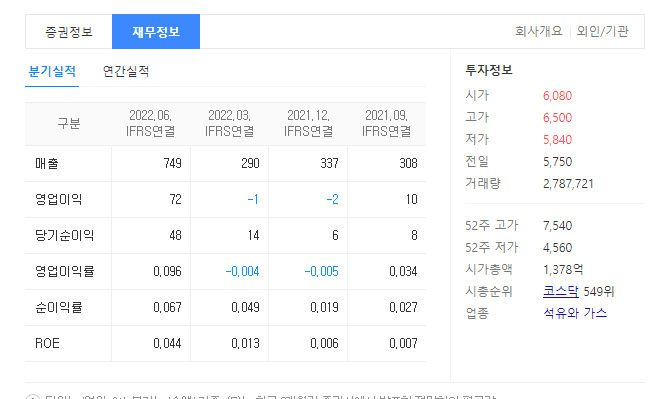Click the 영업이익률 value -0.004

(x=243, y=271)
